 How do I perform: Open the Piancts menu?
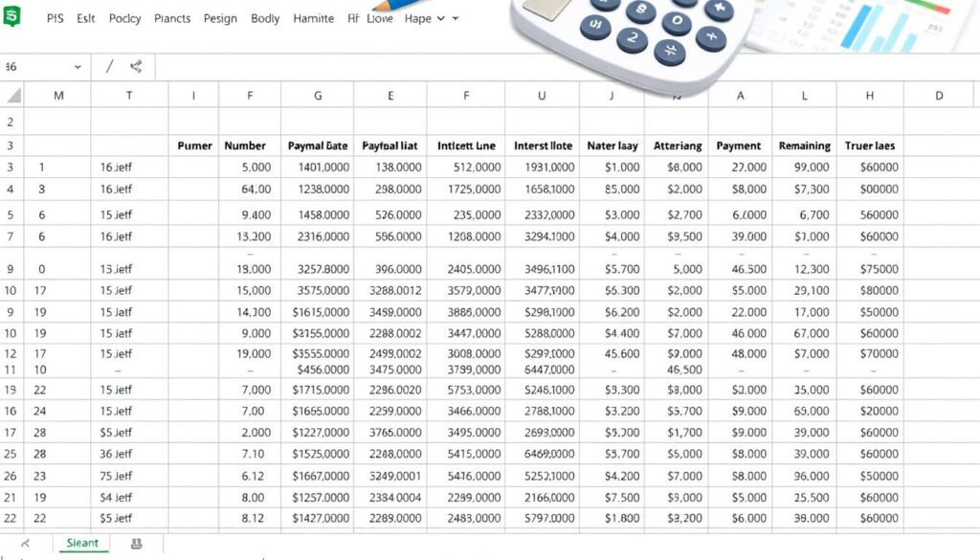point(172,18)
